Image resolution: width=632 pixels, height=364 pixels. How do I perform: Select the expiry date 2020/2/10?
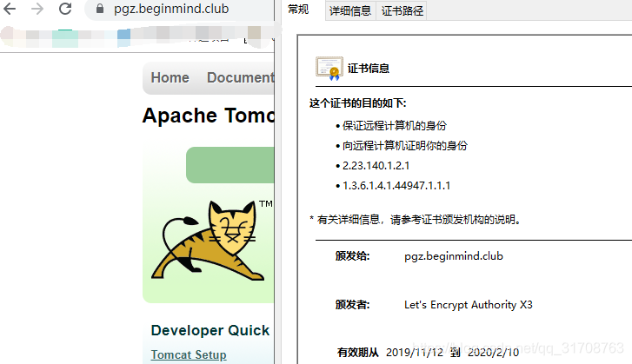pos(494,353)
